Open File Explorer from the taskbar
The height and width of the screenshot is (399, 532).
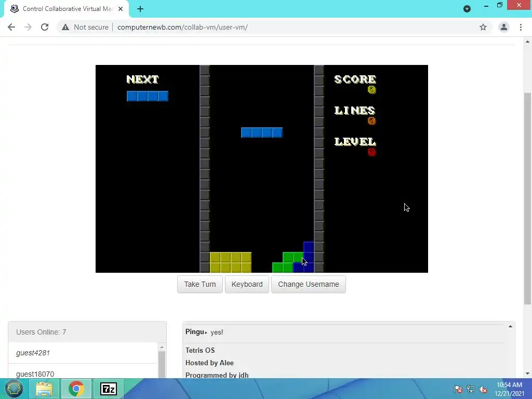pyautogui.click(x=44, y=389)
